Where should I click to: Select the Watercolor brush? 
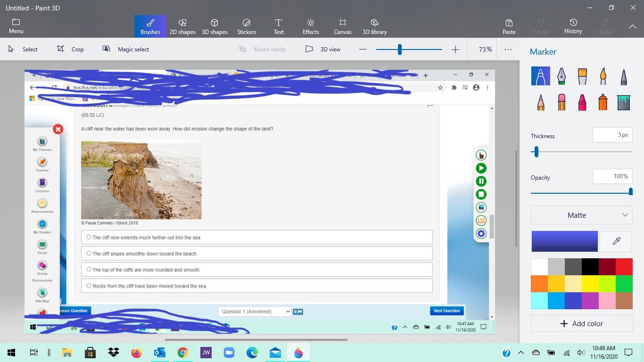[x=603, y=76]
